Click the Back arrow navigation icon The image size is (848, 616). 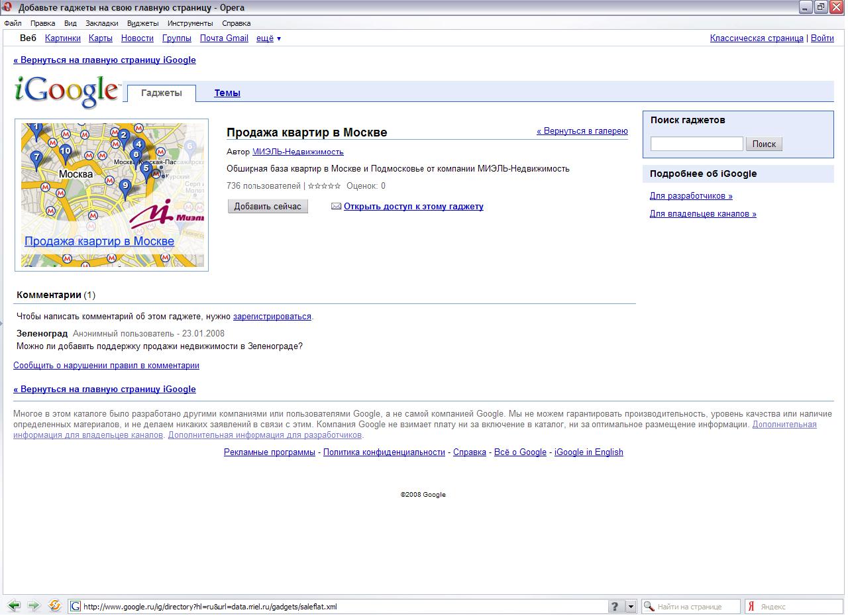(x=14, y=606)
